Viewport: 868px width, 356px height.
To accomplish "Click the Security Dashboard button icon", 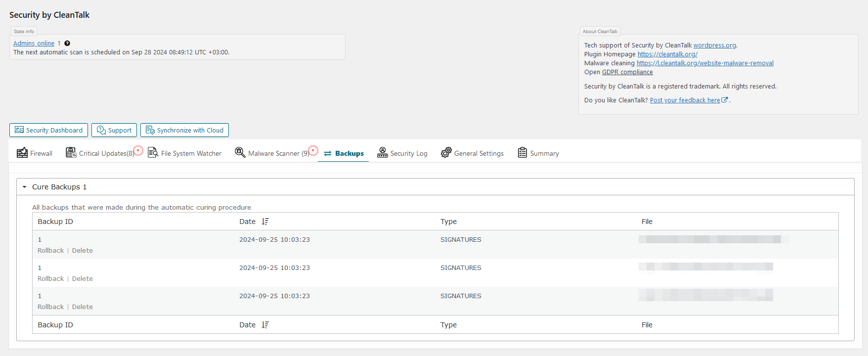I will click(x=19, y=130).
